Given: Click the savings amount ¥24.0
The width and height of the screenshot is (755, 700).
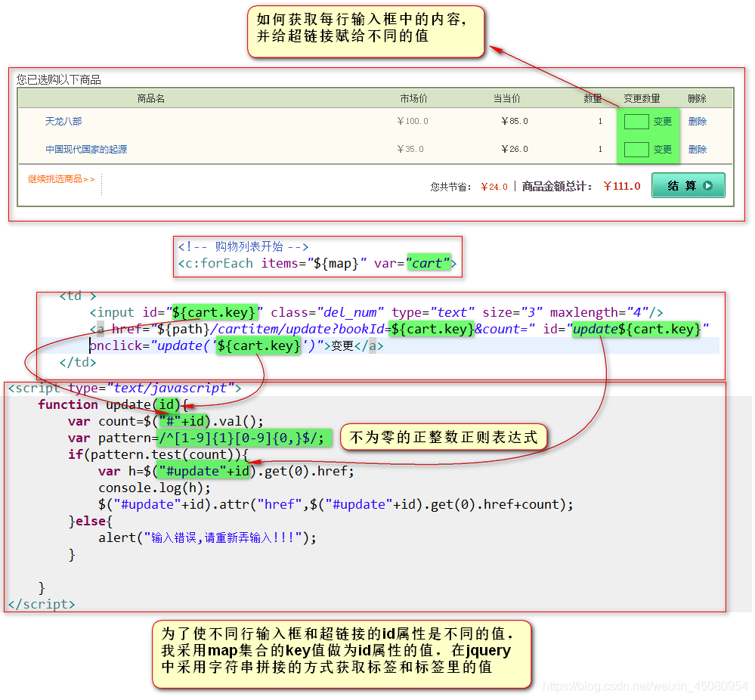Looking at the screenshot, I should 494,187.
